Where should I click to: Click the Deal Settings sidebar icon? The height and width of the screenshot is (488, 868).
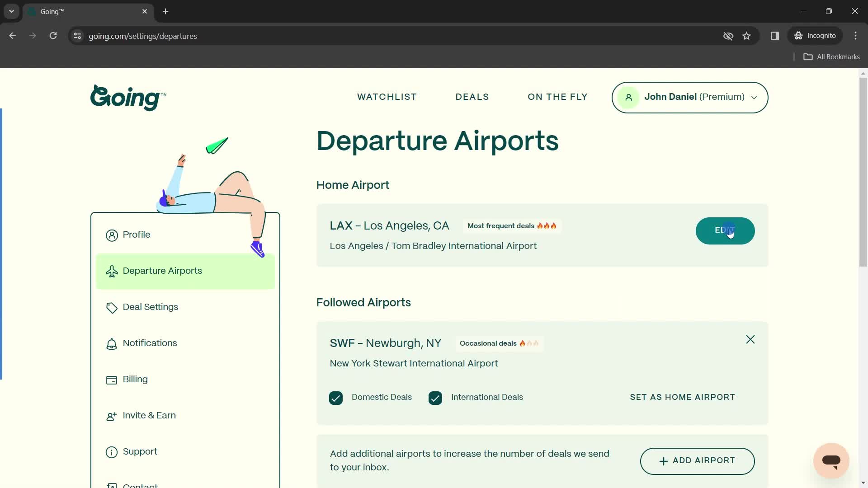112,307
